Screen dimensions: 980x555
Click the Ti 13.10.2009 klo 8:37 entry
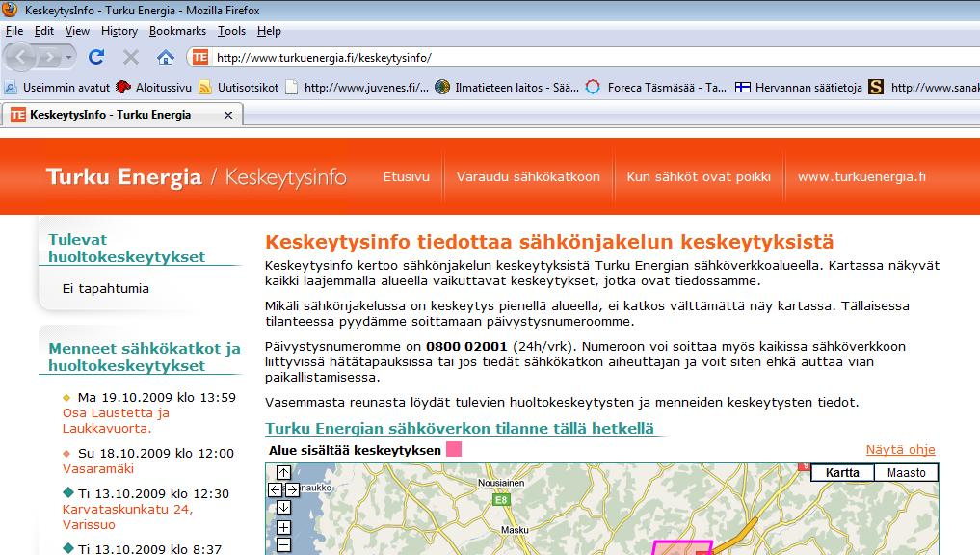[150, 549]
